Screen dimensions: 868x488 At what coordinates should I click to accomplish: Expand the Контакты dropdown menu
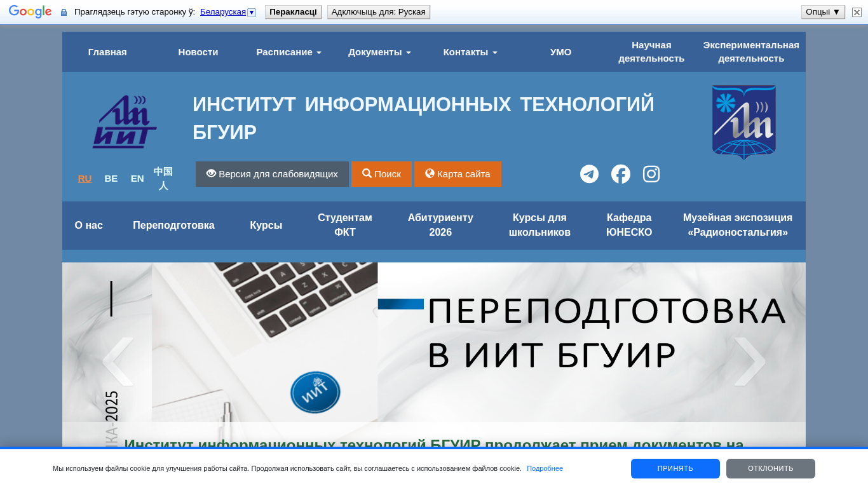tap(470, 52)
